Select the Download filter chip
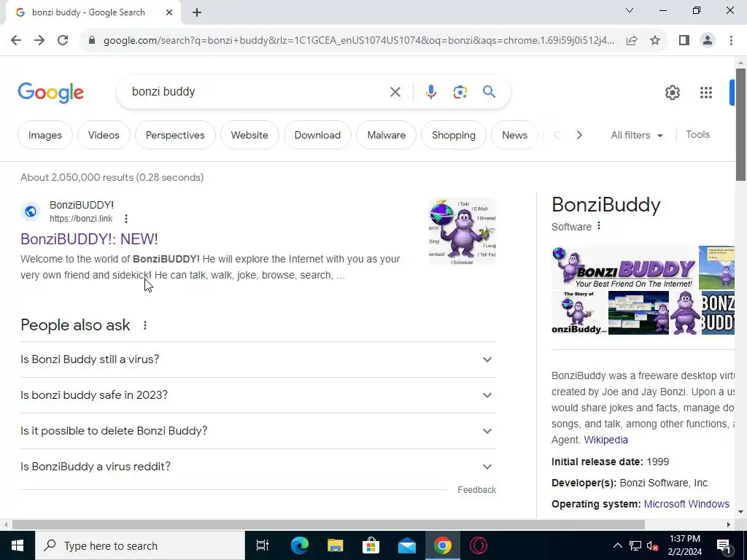This screenshot has width=747, height=560. coord(317,135)
